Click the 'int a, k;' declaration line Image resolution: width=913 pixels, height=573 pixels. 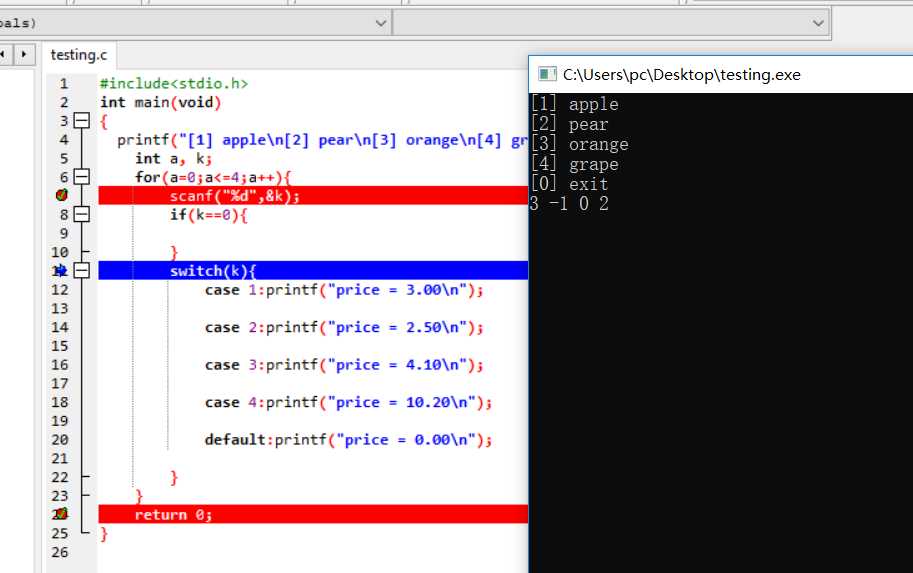point(174,158)
